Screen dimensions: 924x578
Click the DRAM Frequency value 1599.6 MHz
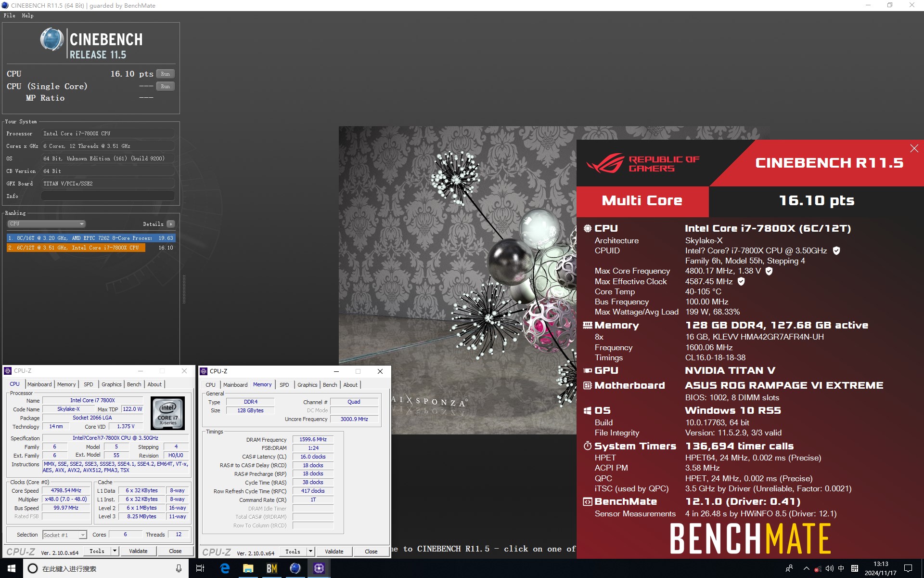point(313,439)
